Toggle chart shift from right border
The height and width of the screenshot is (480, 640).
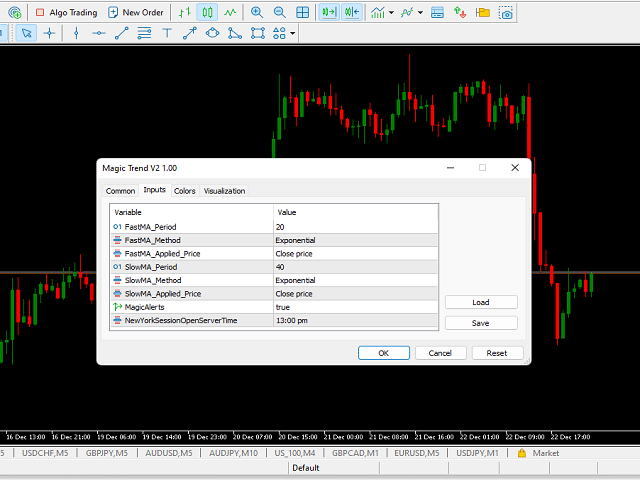coord(352,13)
